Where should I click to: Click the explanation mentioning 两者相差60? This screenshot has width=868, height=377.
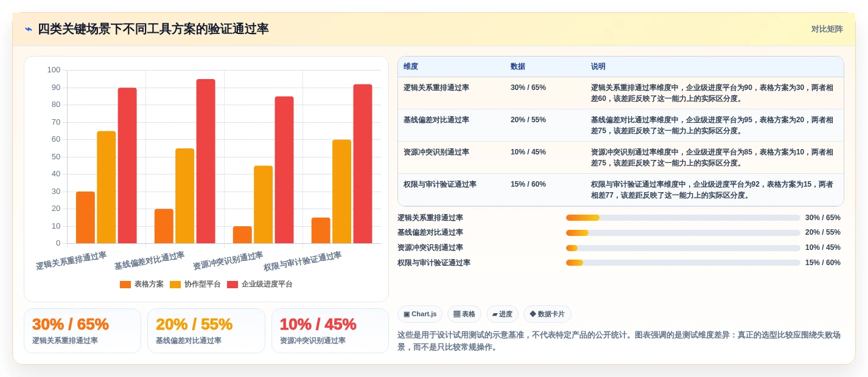click(x=712, y=93)
